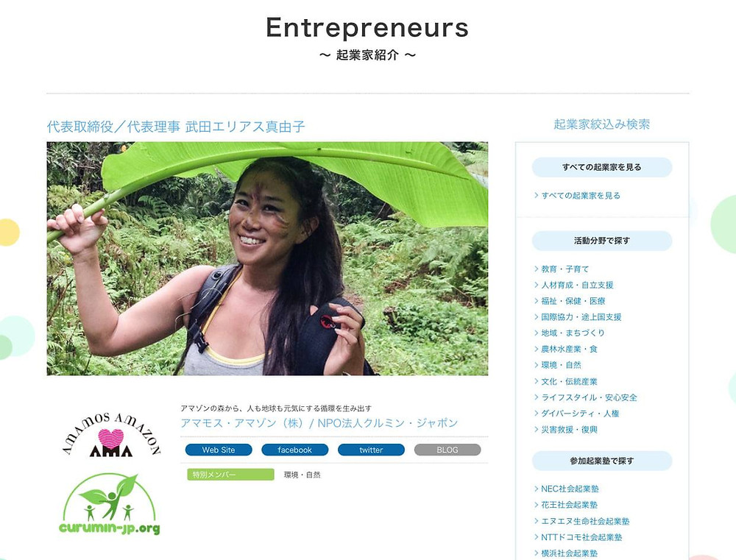This screenshot has height=560, width=736.
Task: Choose 環境・自然 category in sidebar
Action: (x=557, y=365)
